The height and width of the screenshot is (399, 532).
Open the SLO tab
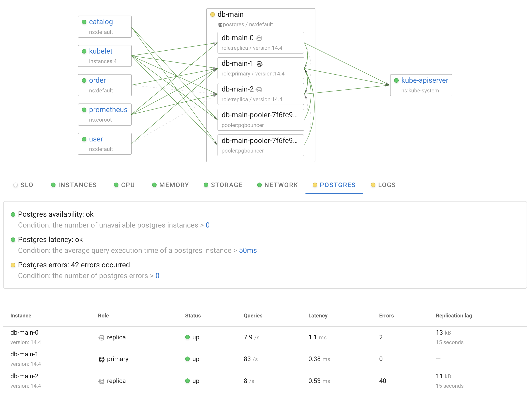tap(26, 185)
